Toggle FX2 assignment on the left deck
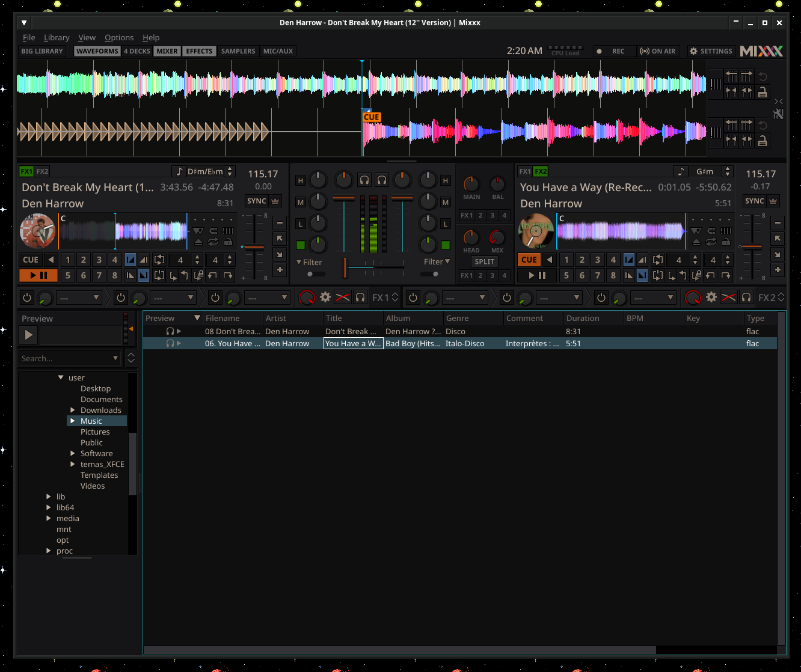 42,171
